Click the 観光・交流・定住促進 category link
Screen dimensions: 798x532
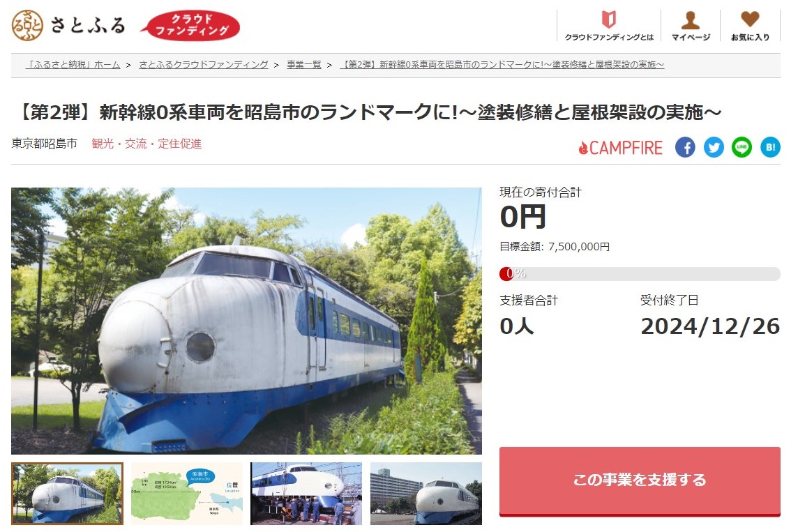(x=146, y=144)
